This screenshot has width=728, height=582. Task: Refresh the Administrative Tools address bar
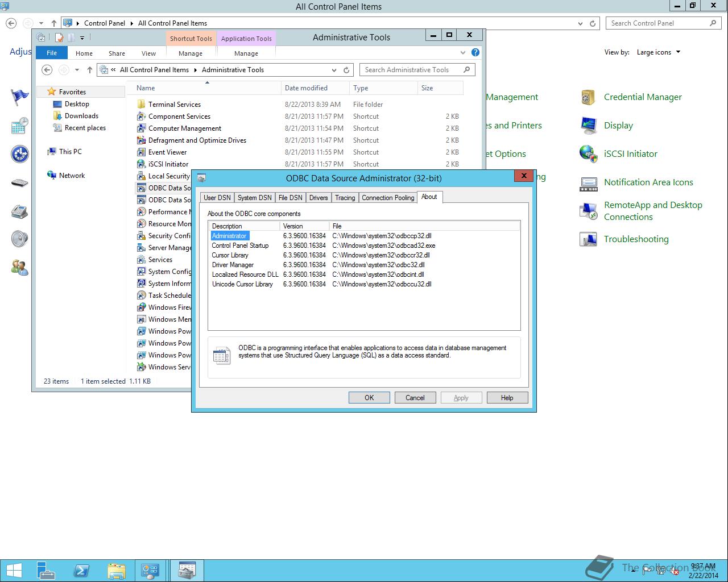pos(346,70)
